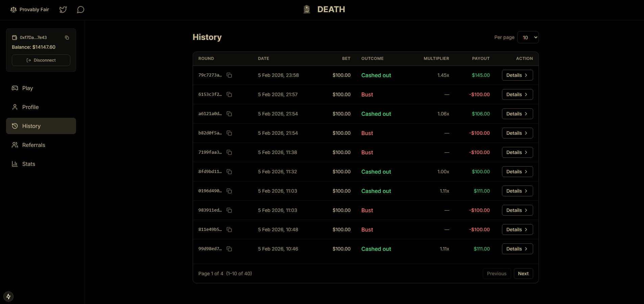View Details for round 811e49b5

pyautogui.click(x=517, y=230)
